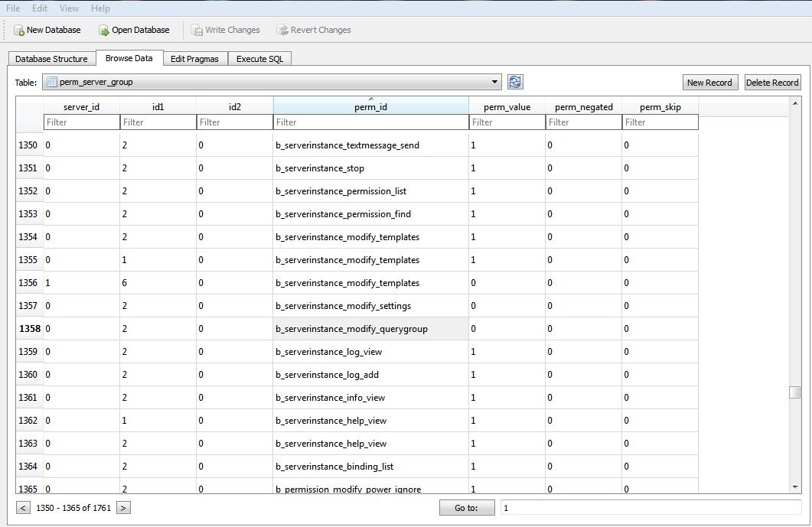Select row header 1350
The width and height of the screenshot is (812, 527).
point(29,145)
